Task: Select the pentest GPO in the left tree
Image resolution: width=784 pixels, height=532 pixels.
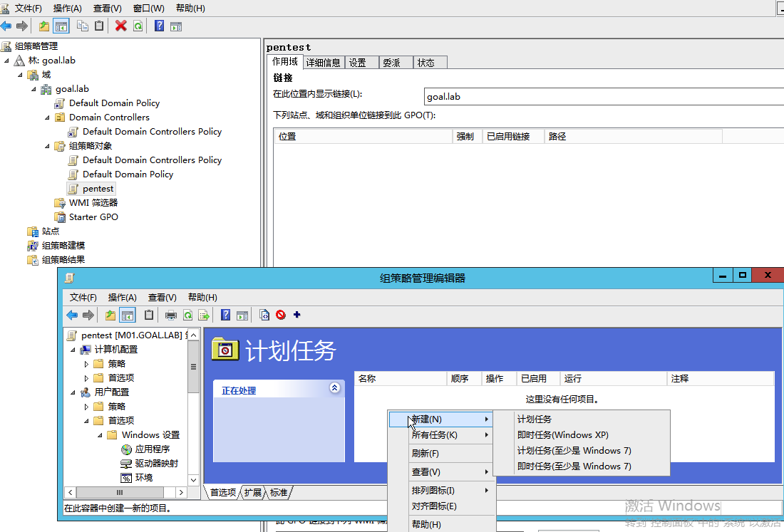Action: click(x=98, y=189)
